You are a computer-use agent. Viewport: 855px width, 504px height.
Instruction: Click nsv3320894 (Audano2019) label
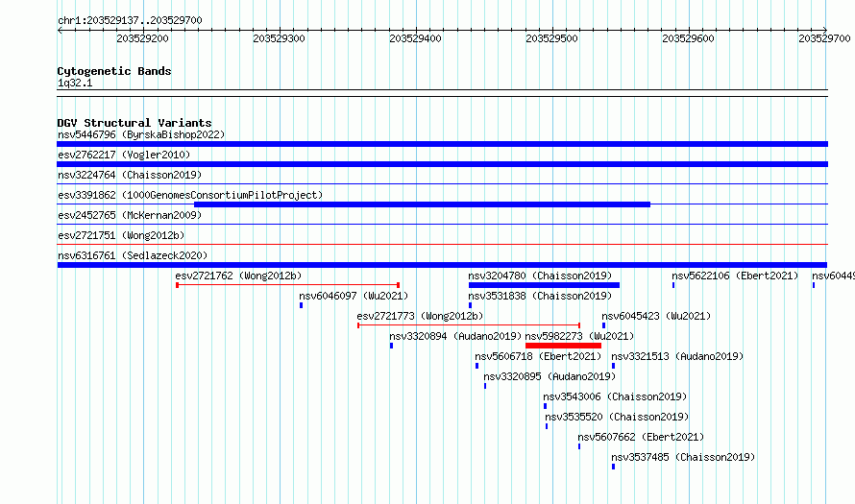[455, 336]
